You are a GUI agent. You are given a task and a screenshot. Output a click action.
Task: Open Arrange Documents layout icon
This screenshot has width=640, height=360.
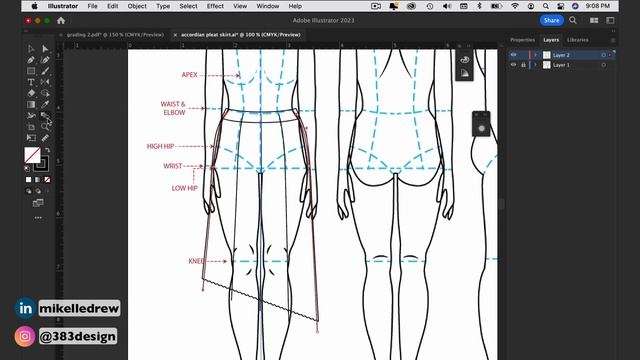tap(594, 20)
